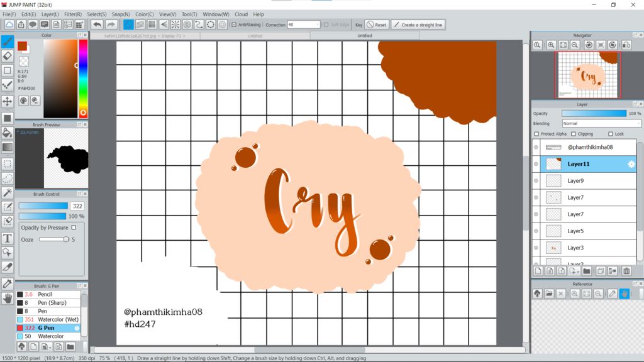Viewport: 644px width, 362px height.
Task: Select the Move tool
Action: tap(8, 101)
